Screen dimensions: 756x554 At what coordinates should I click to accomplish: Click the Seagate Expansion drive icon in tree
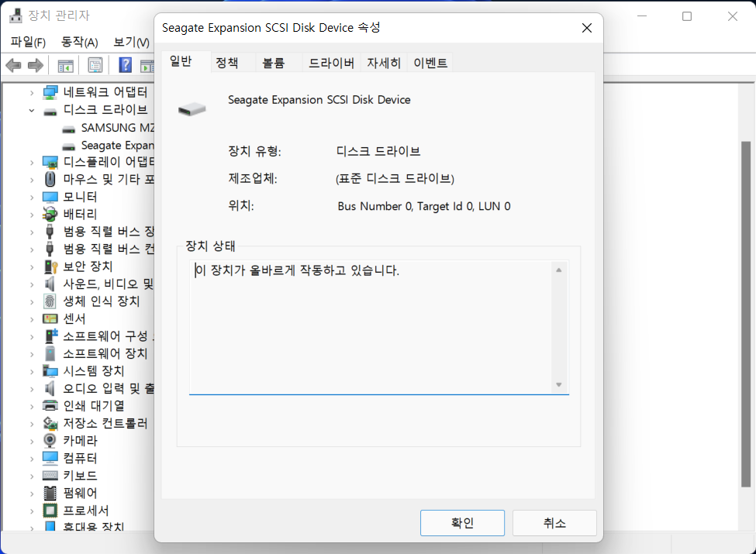(69, 146)
